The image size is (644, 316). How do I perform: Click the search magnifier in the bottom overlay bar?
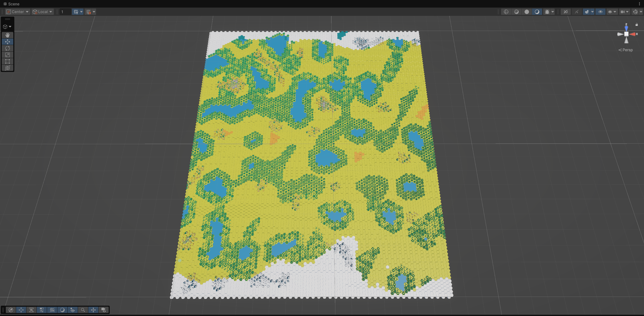pyautogui.click(x=83, y=310)
